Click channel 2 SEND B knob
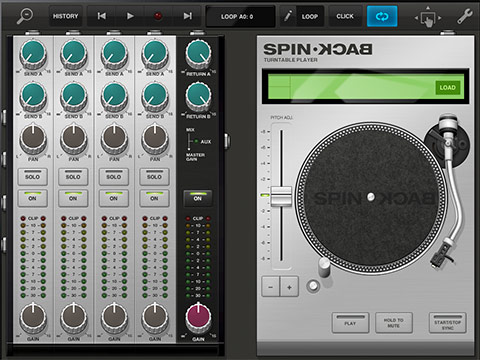 [x=74, y=97]
